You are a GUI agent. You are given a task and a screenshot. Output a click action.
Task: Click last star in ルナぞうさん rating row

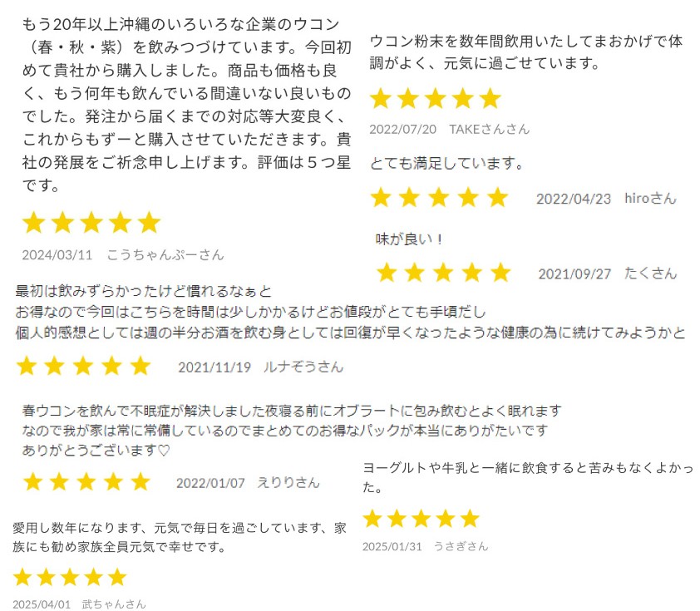[x=140, y=366]
